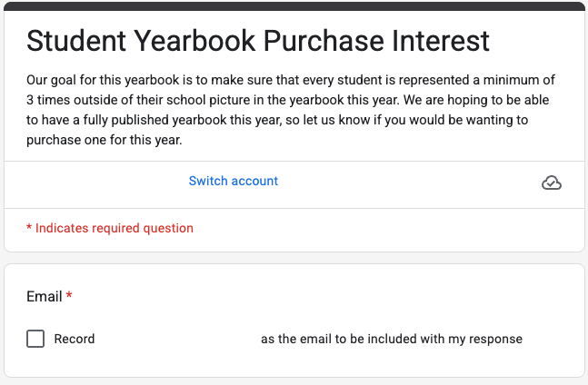588x385 pixels.
Task: Click description line starting Our goal for
Action: point(291,80)
